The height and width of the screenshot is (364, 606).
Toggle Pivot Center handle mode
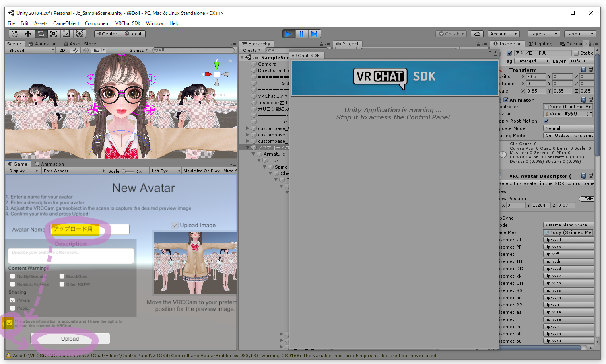pyautogui.click(x=107, y=34)
